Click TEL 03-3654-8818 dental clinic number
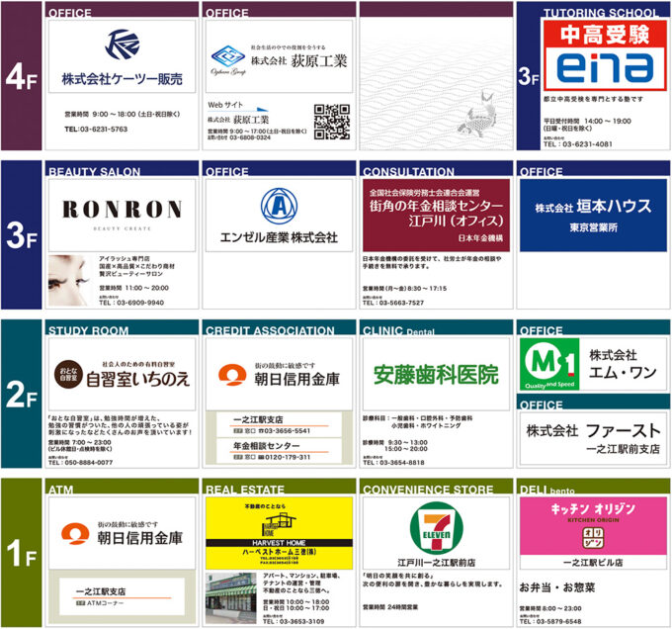The width and height of the screenshot is (672, 629). (x=393, y=462)
